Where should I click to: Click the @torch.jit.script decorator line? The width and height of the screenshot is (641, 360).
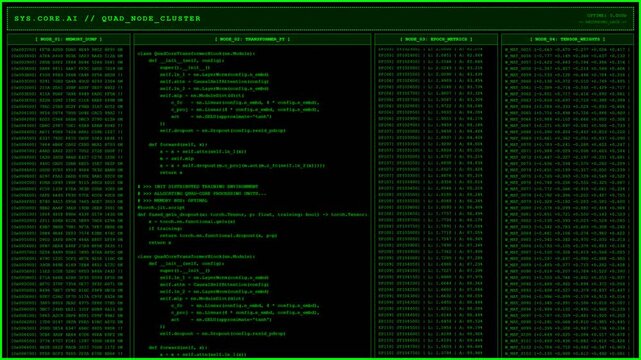tap(161, 207)
